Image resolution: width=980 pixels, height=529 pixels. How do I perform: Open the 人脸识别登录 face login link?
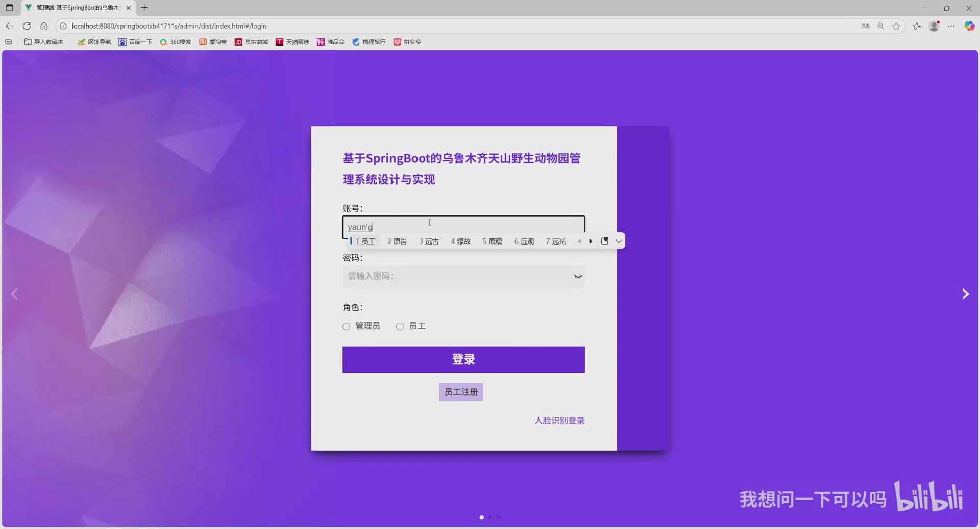click(559, 420)
